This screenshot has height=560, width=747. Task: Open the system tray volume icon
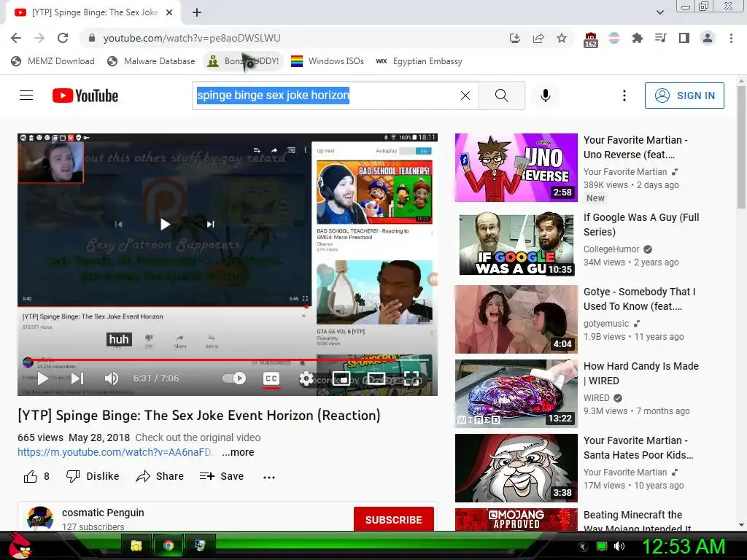point(619,547)
